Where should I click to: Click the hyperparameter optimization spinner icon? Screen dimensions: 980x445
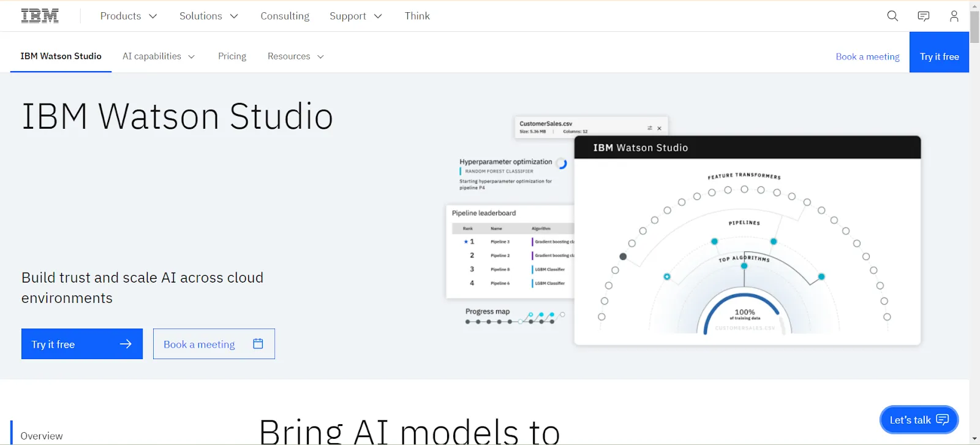click(562, 164)
